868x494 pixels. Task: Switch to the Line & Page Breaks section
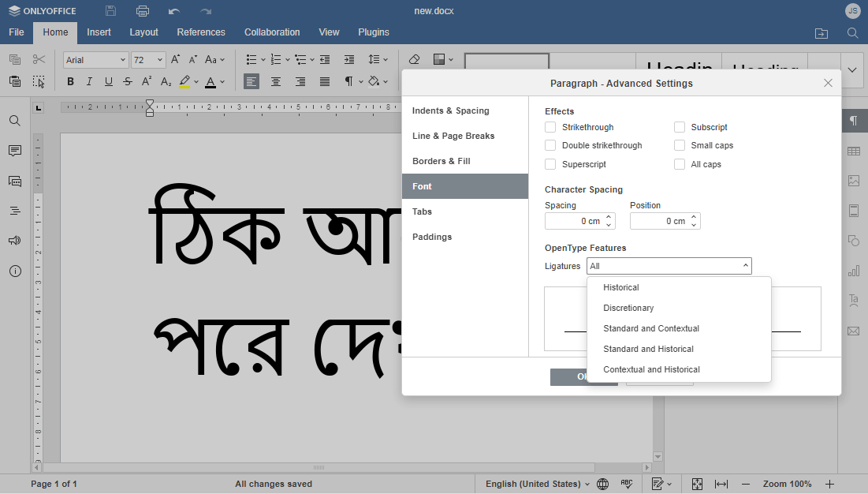(x=453, y=136)
